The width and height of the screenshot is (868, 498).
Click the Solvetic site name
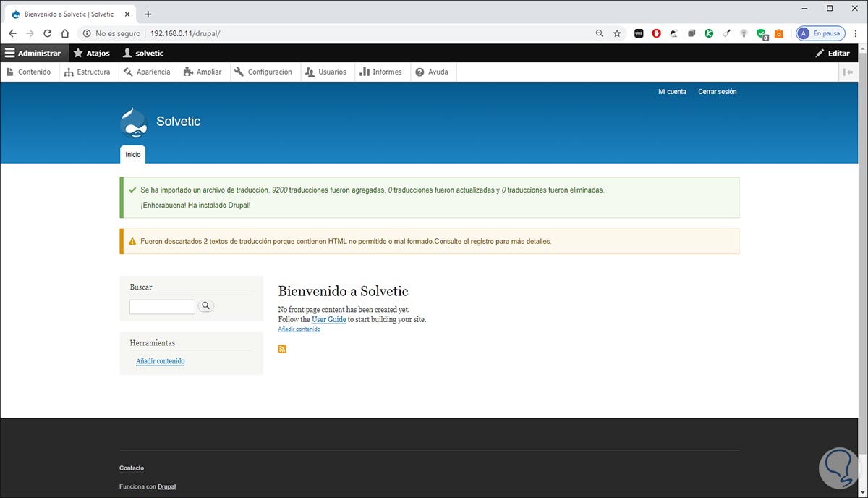(179, 121)
